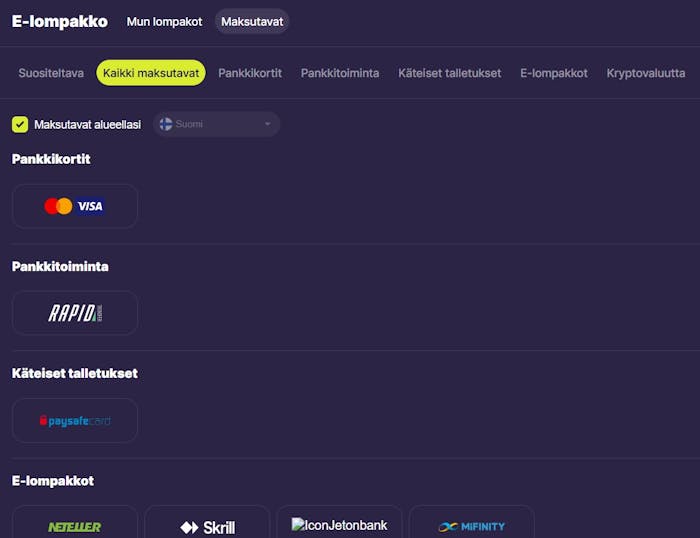This screenshot has height=538, width=700.
Task: Select the Jetonbank e-wallet
Action: [x=339, y=525]
